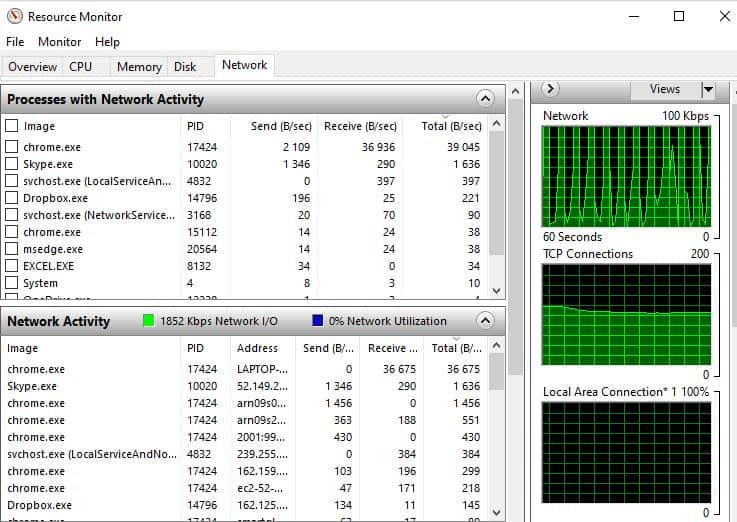This screenshot has width=737, height=522.
Task: Collapse the Network Activity section
Action: point(485,321)
